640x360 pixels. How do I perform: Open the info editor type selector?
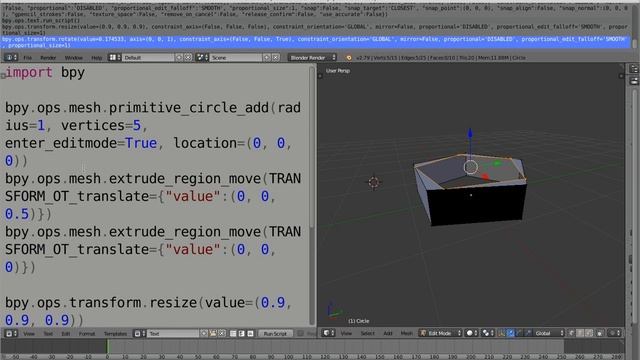(x=11, y=58)
